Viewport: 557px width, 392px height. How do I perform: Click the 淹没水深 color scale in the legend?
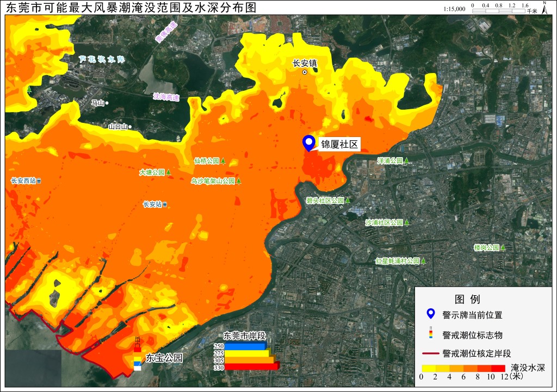[463, 368]
